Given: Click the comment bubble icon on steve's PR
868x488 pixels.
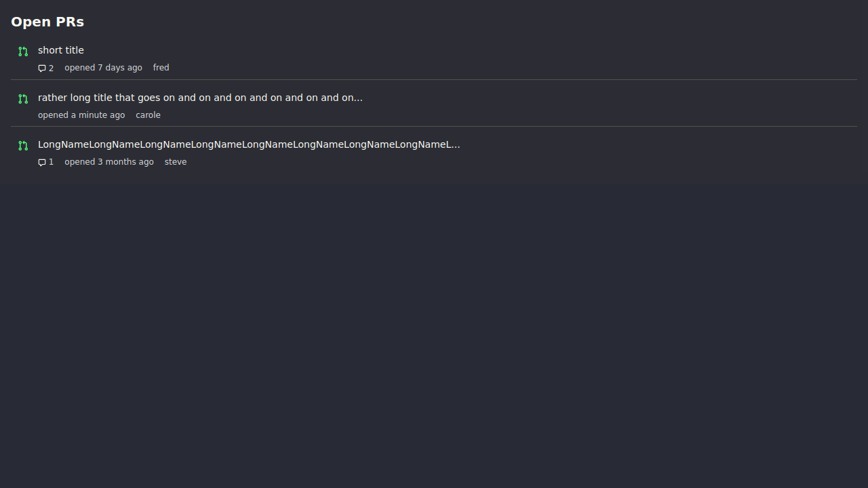Looking at the screenshot, I should 42,163.
